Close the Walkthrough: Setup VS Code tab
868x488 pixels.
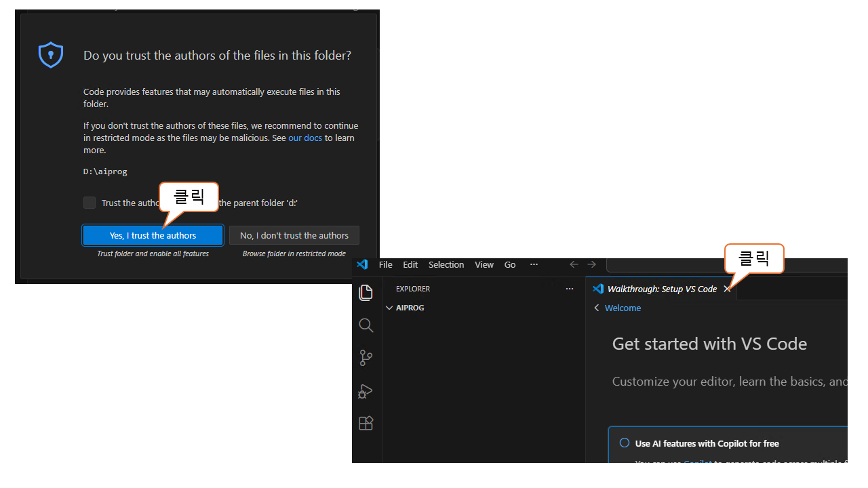[727, 289]
